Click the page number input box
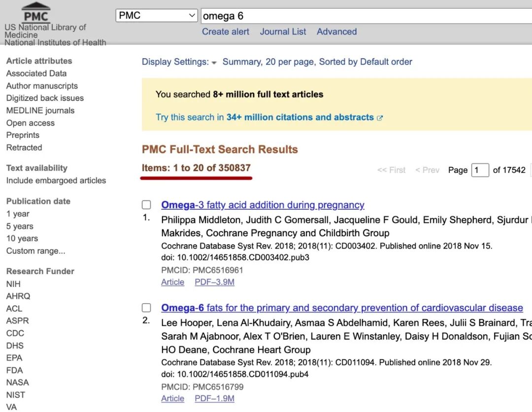 [x=480, y=170]
